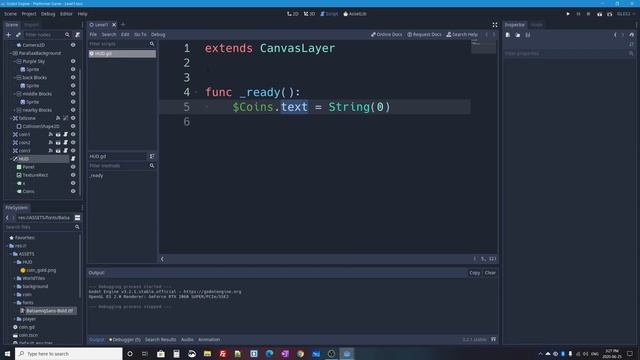This screenshot has height=360, width=640.
Task: Click the Filter properties field in Inspector
Action: [x=569, y=53]
